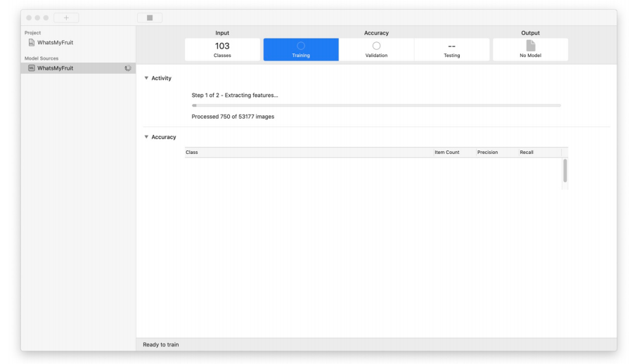Click the Ready to train status text
Screen dimensions: 630x364
[x=161, y=344]
